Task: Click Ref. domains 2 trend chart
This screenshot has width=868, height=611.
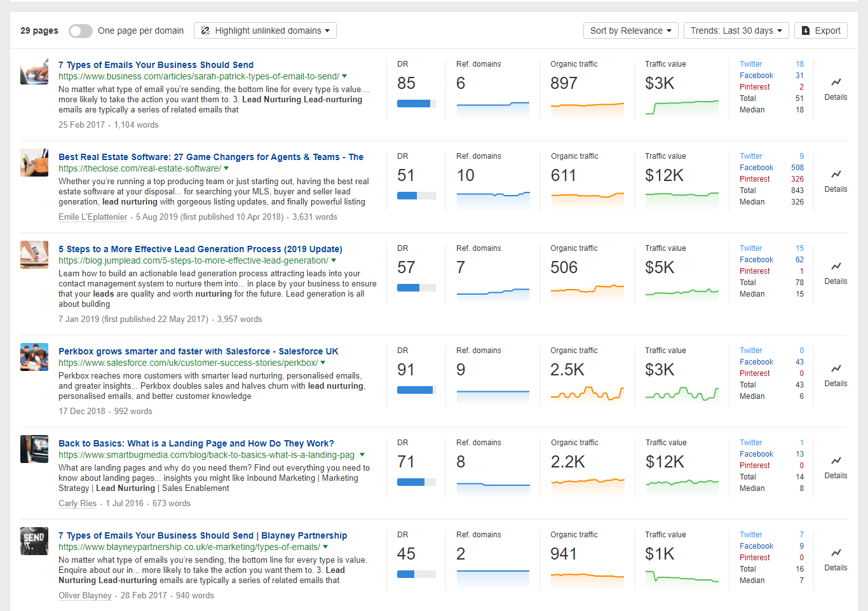Action: click(x=493, y=579)
